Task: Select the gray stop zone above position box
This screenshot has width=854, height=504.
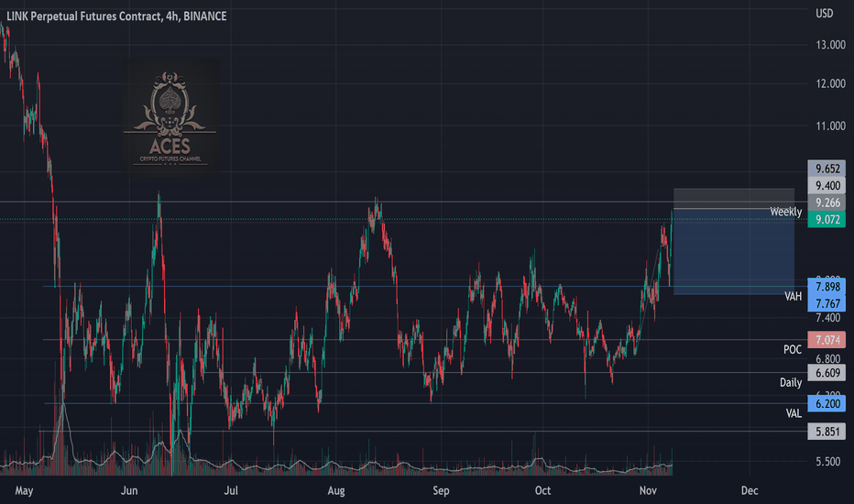Action: [x=734, y=198]
